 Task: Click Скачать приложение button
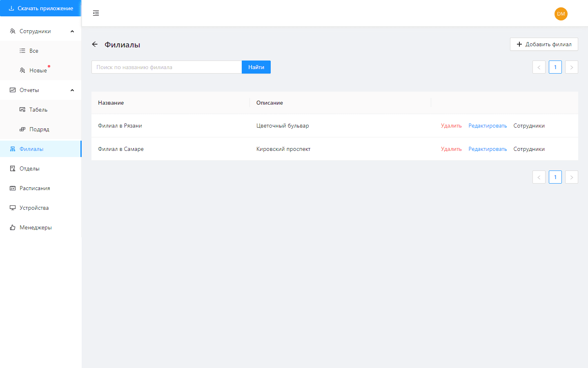pos(41,8)
